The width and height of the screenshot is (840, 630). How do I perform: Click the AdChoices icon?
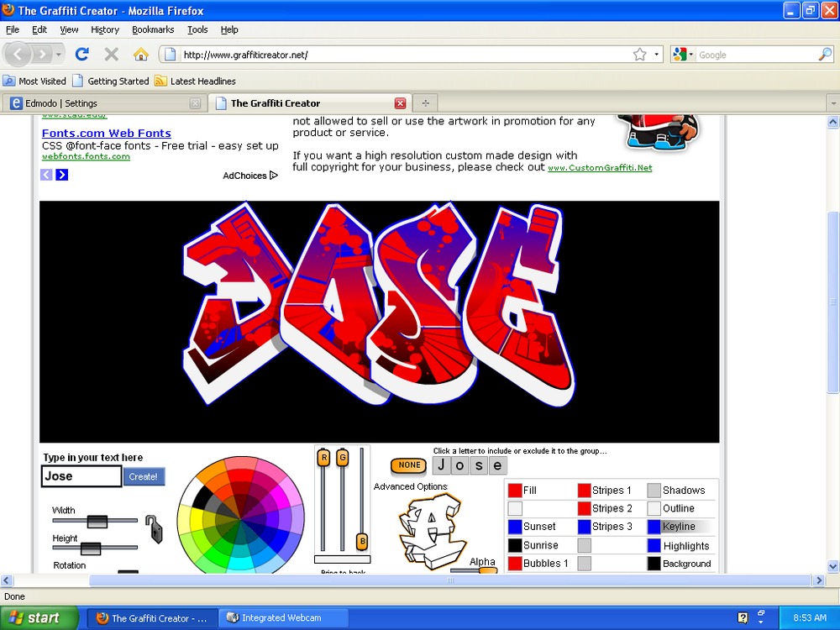(x=274, y=176)
